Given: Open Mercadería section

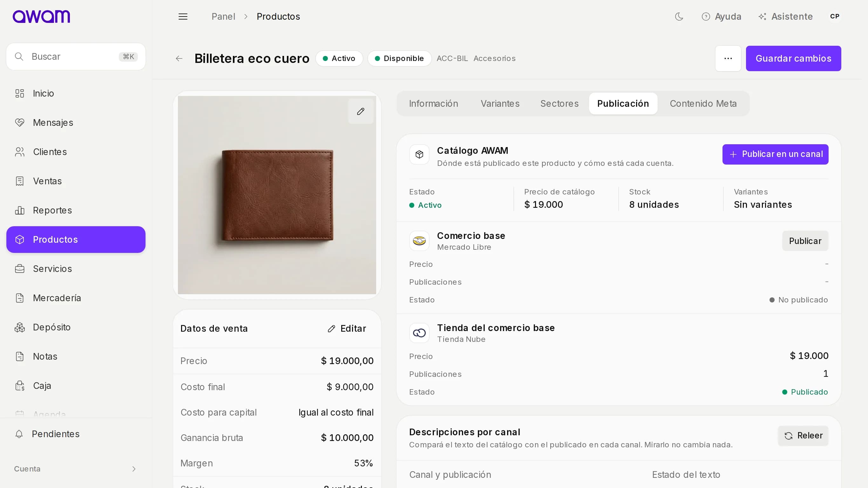Looking at the screenshot, I should point(76,298).
